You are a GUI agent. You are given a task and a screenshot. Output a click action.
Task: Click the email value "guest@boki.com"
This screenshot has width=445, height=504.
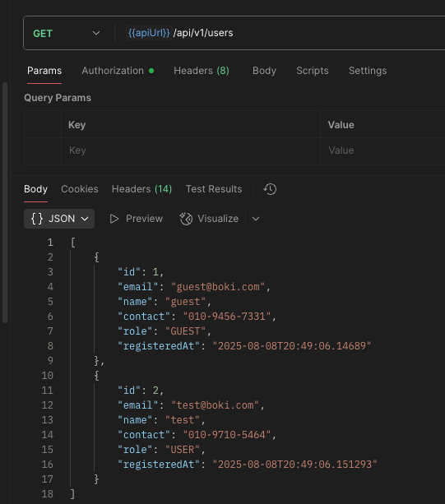(x=218, y=287)
